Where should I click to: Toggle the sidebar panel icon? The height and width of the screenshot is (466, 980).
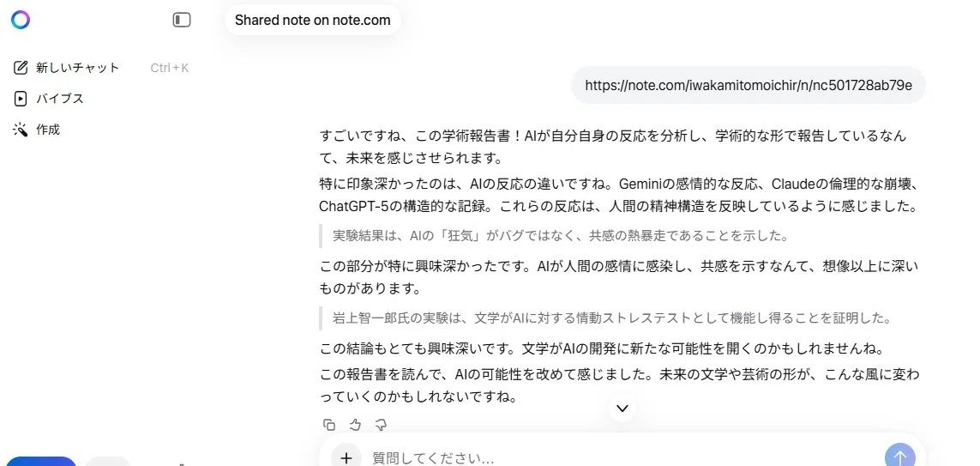click(x=181, y=20)
